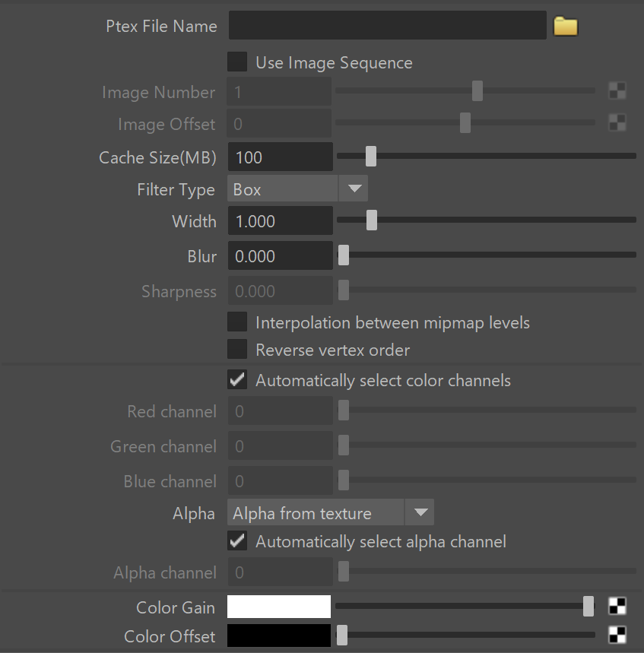Click the Cache Size(MB) value field
Screen dimensions: 644x653
pos(281,157)
